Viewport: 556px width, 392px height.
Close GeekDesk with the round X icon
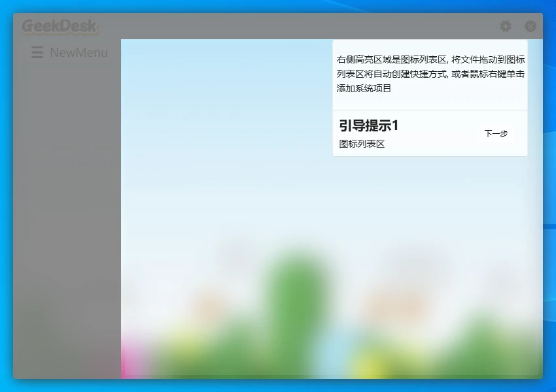pos(530,26)
